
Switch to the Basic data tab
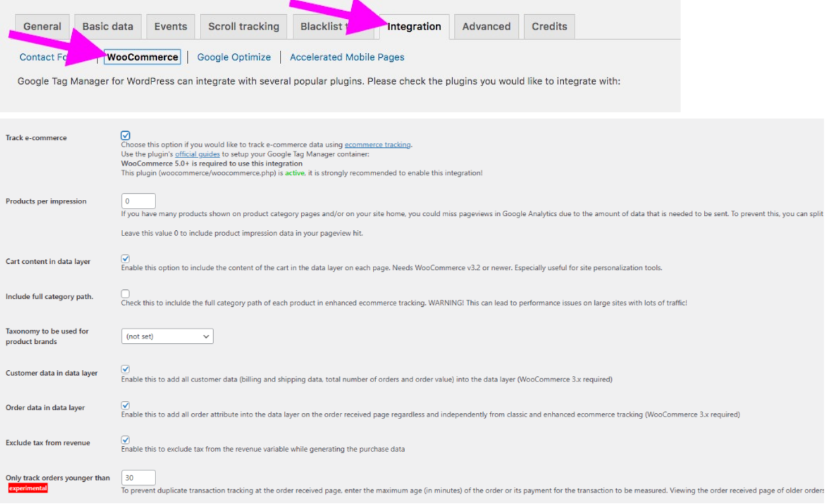[108, 27]
